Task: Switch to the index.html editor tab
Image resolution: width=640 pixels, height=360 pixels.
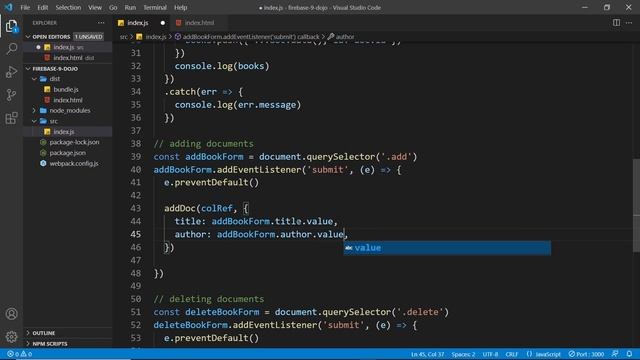Action: pyautogui.click(x=199, y=23)
